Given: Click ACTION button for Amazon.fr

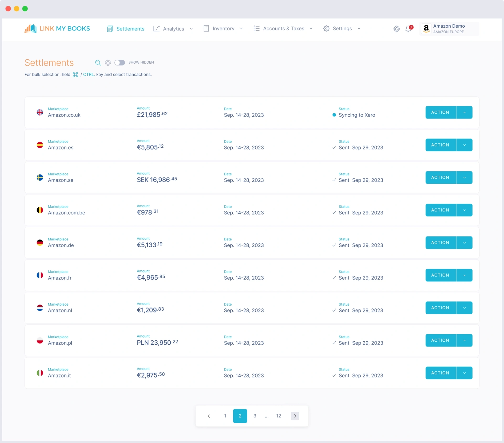Looking at the screenshot, I should click(x=440, y=275).
